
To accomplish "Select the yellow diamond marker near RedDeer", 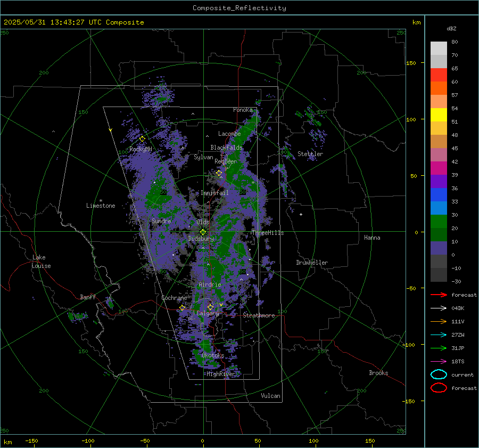I will point(219,173).
